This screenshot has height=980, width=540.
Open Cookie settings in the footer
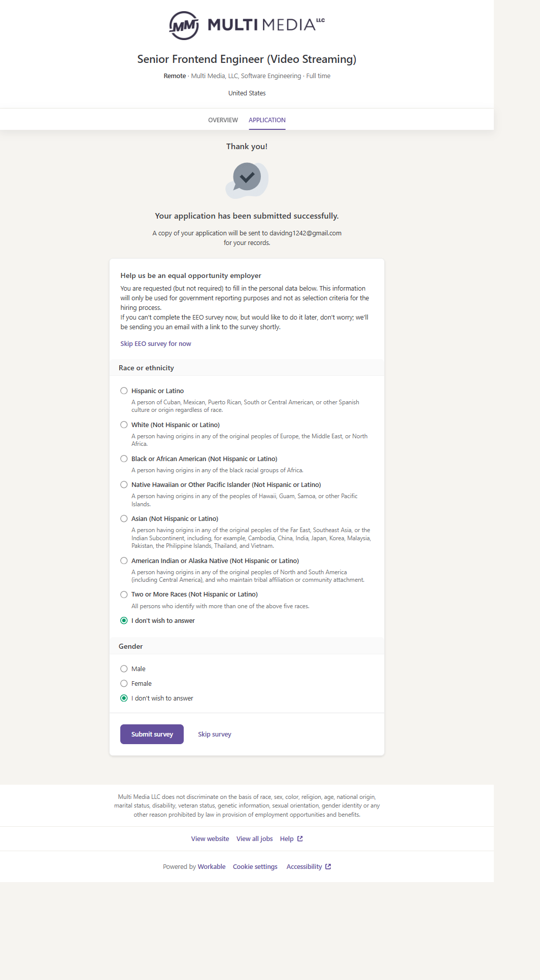pyautogui.click(x=255, y=866)
